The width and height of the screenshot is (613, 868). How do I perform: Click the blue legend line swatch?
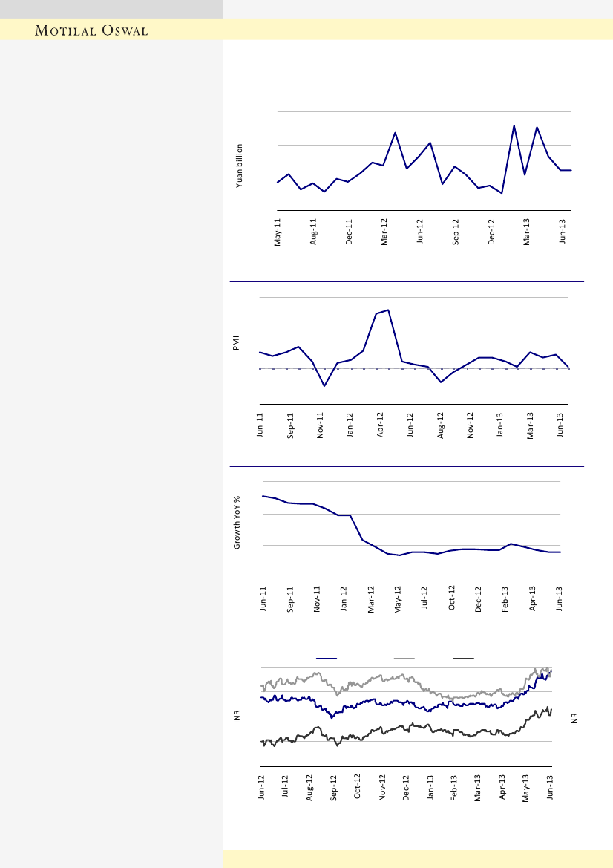tap(327, 659)
